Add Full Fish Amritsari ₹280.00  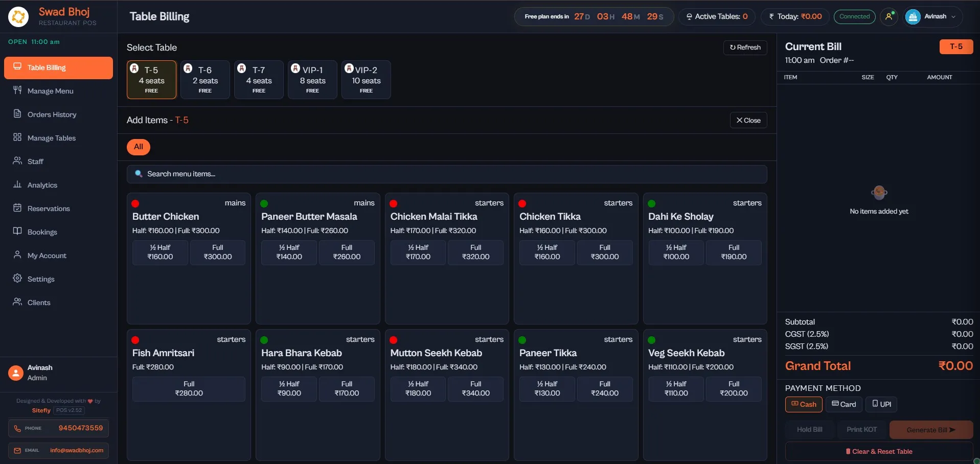pyautogui.click(x=189, y=389)
